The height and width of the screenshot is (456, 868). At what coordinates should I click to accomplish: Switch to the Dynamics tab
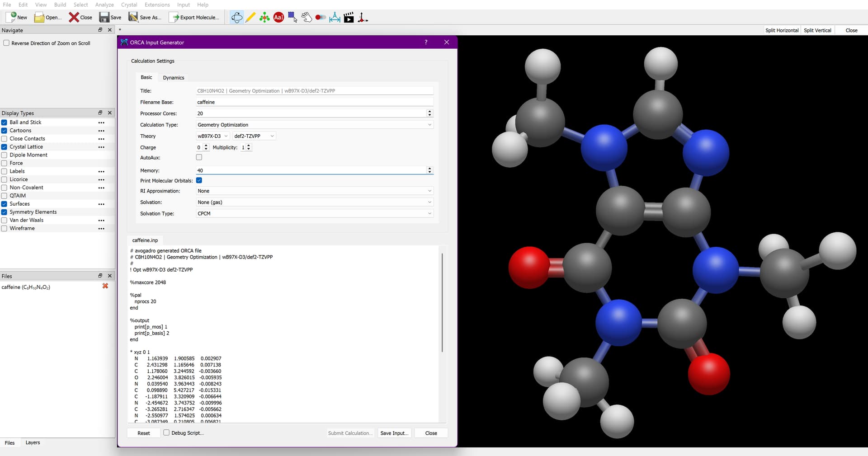[x=174, y=78]
